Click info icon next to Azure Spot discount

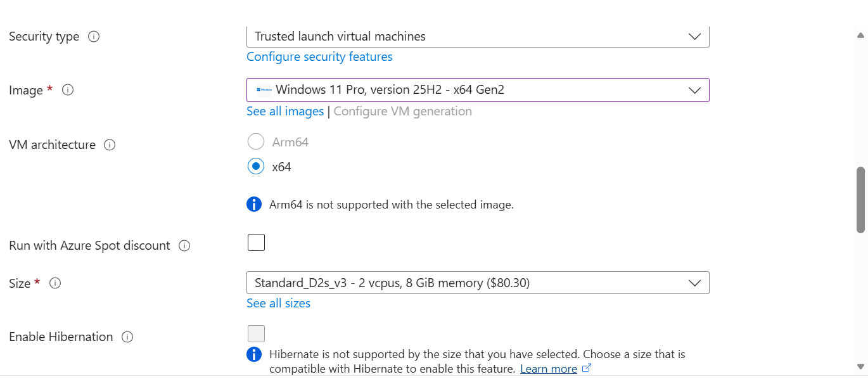[x=184, y=246]
